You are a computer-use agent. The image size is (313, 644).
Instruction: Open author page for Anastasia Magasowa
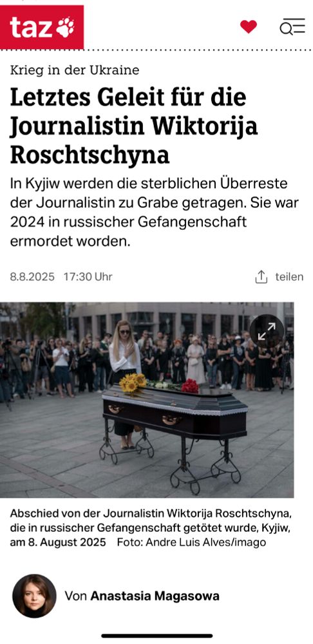[x=155, y=596]
